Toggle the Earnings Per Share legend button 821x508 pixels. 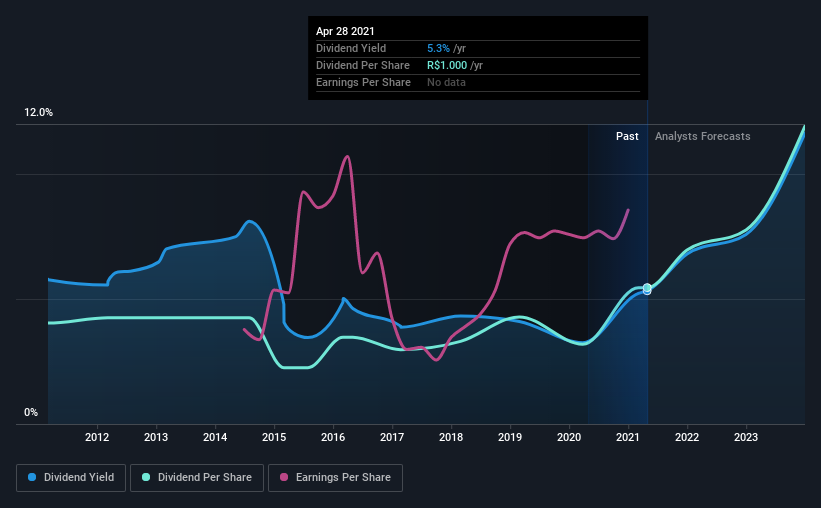[x=336, y=478]
